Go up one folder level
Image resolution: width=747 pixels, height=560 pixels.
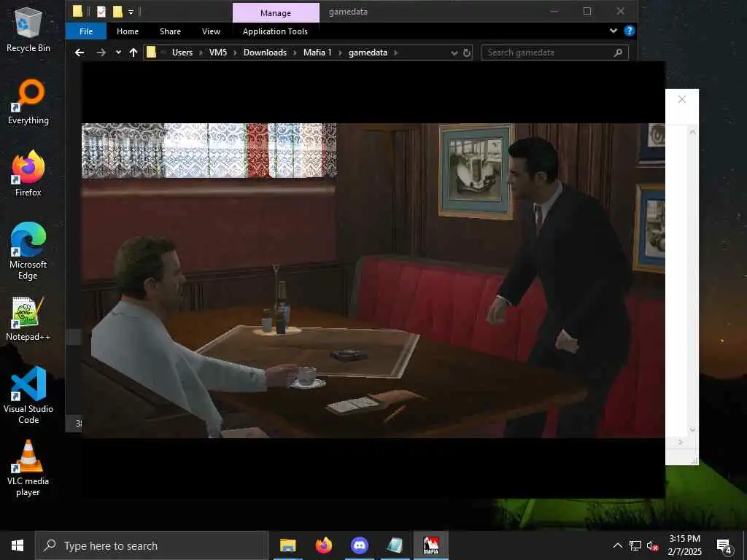[133, 52]
